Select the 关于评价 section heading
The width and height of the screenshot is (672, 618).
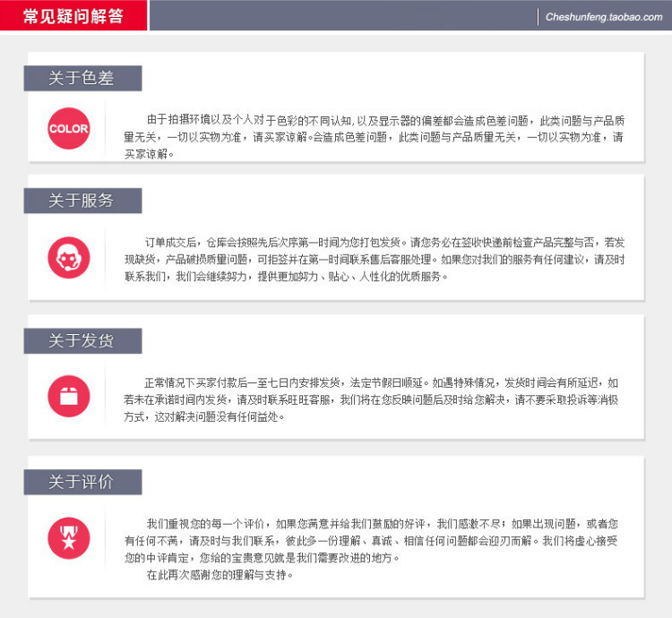pyautogui.click(x=82, y=482)
